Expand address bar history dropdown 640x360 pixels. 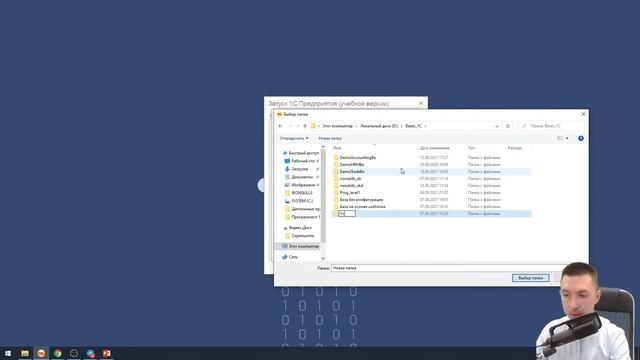pos(497,126)
